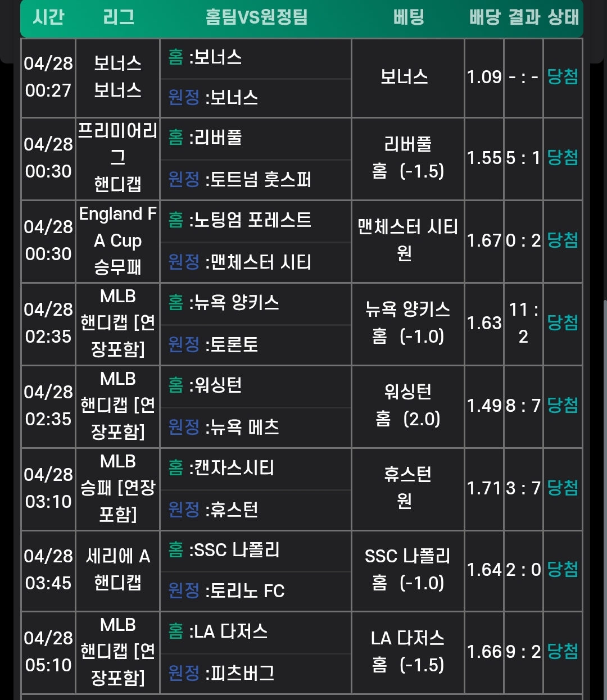Click 당첨 status in the 리버풀 row

point(563,158)
